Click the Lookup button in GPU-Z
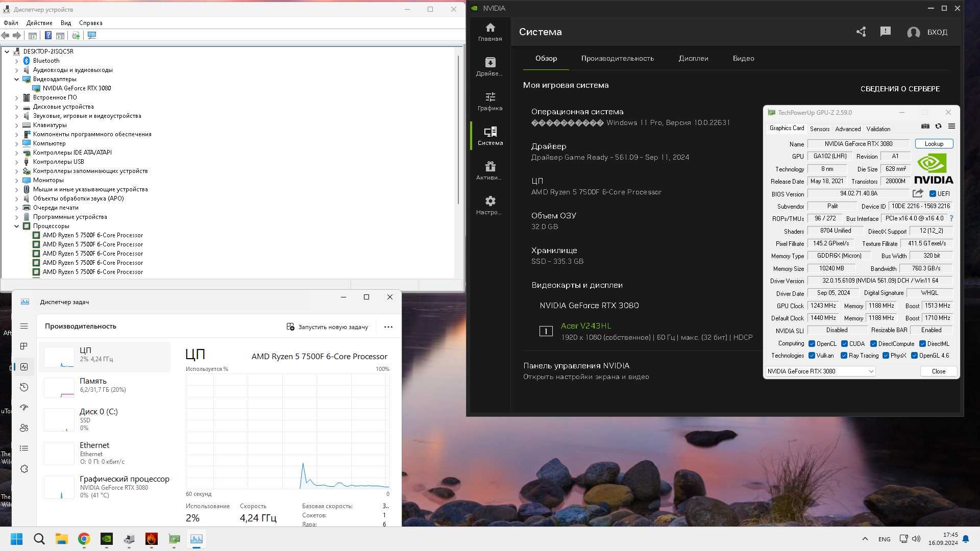Image resolution: width=980 pixels, height=551 pixels. point(934,144)
